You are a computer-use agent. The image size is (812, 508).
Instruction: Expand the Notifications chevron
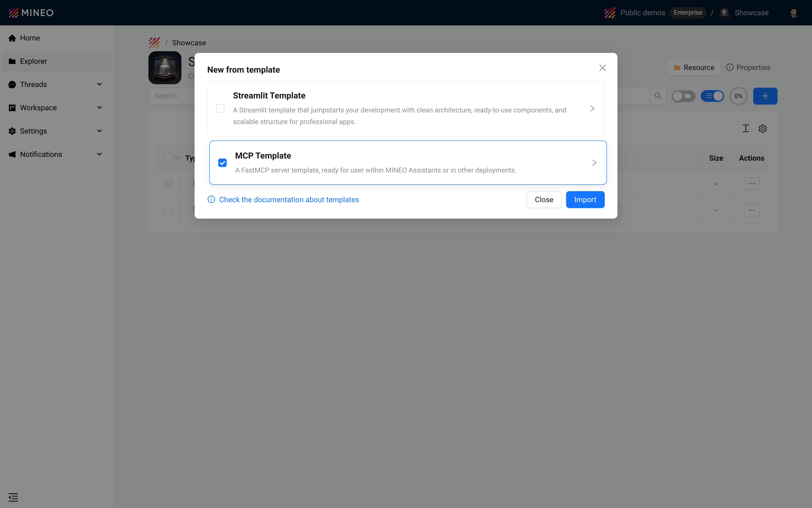pos(99,154)
